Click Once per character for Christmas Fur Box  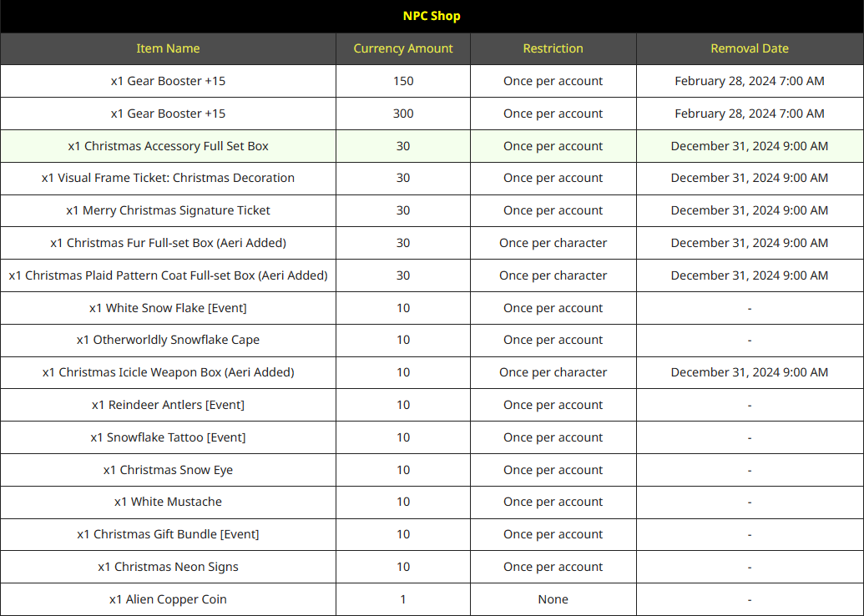point(553,243)
